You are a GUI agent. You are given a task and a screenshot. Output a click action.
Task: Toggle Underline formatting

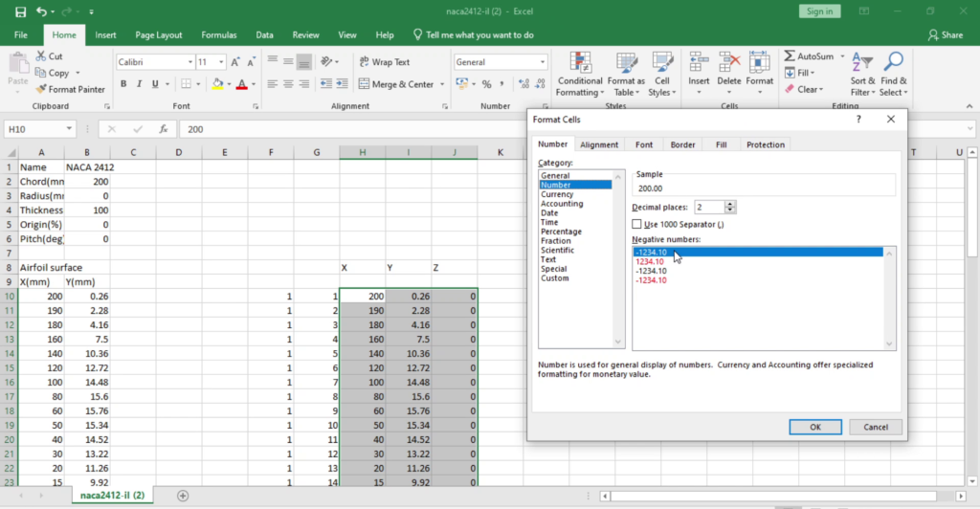point(155,83)
